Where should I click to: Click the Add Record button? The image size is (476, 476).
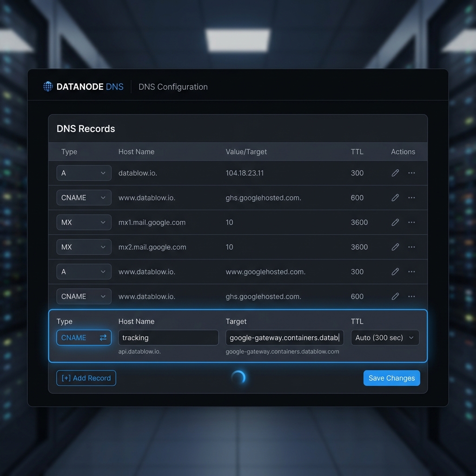coord(86,378)
